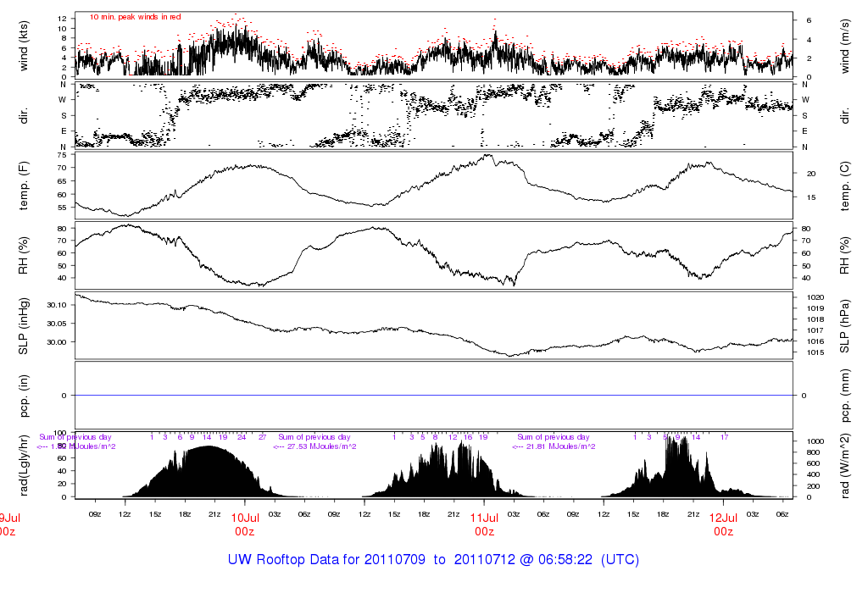Click the '30.05' tick on the SLP axis
The image size is (868, 593).
pyautogui.click(x=57, y=324)
